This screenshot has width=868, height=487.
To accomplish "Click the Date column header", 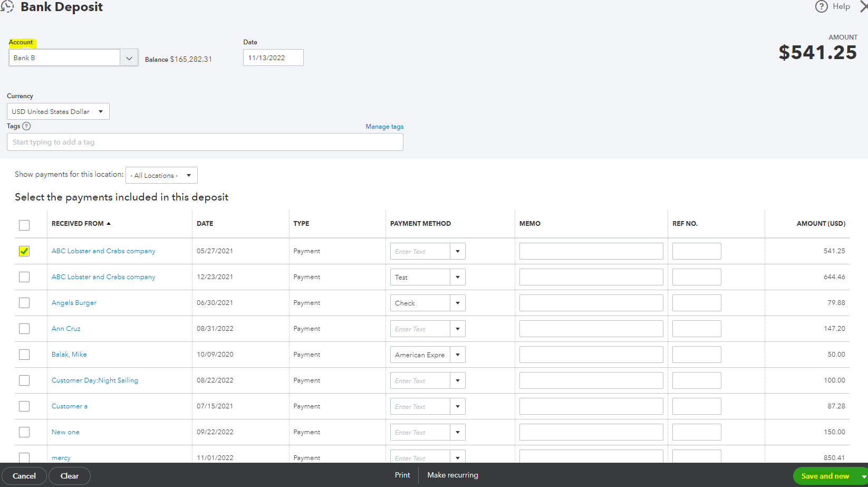I will [x=205, y=224].
